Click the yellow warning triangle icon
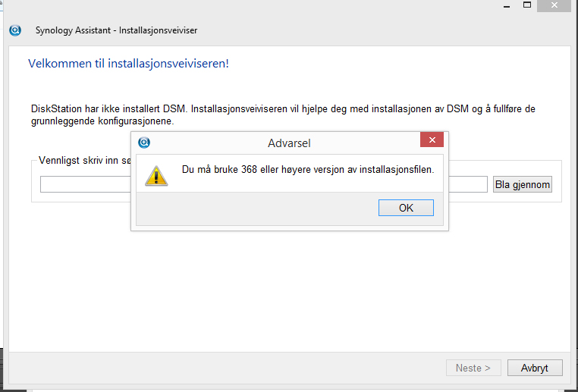 156,176
